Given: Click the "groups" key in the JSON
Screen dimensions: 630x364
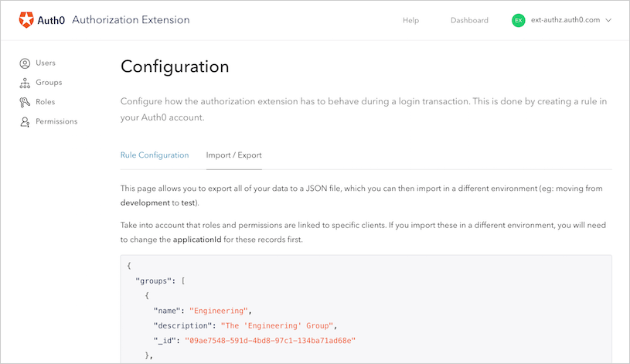Looking at the screenshot, I should coord(153,281).
